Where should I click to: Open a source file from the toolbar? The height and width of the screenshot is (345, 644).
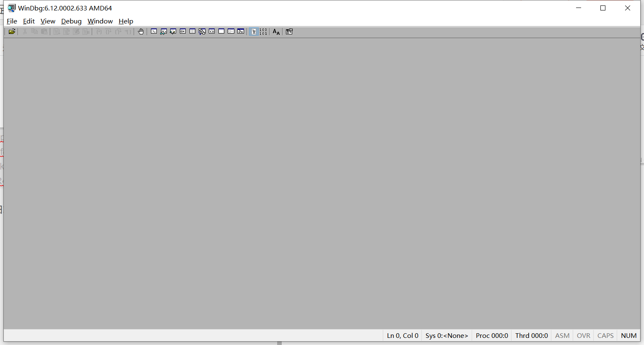pyautogui.click(x=11, y=31)
